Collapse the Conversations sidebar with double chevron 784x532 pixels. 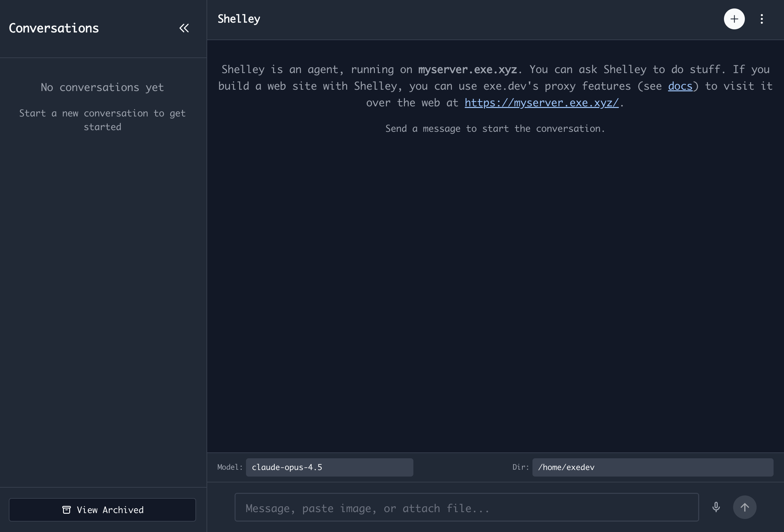pos(184,28)
